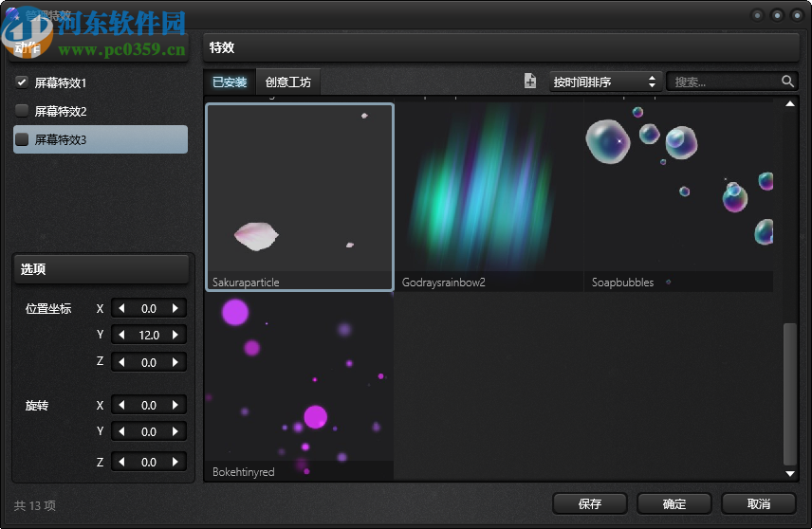The width and height of the screenshot is (812, 529).
Task: Open the 按时间排序 sort dropdown
Action: click(605, 82)
